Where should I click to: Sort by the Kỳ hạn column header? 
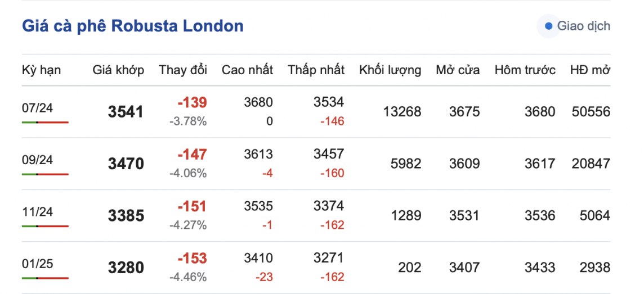[42, 70]
